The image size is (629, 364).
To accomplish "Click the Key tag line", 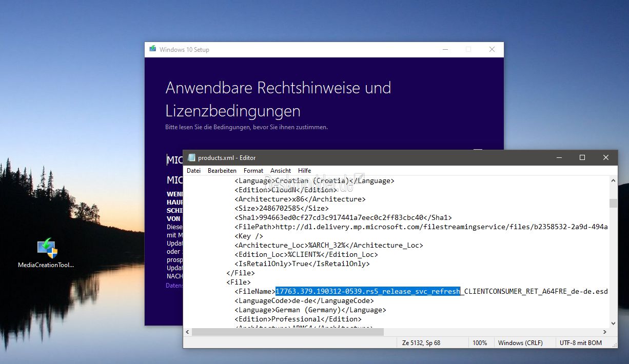I will pyautogui.click(x=249, y=236).
